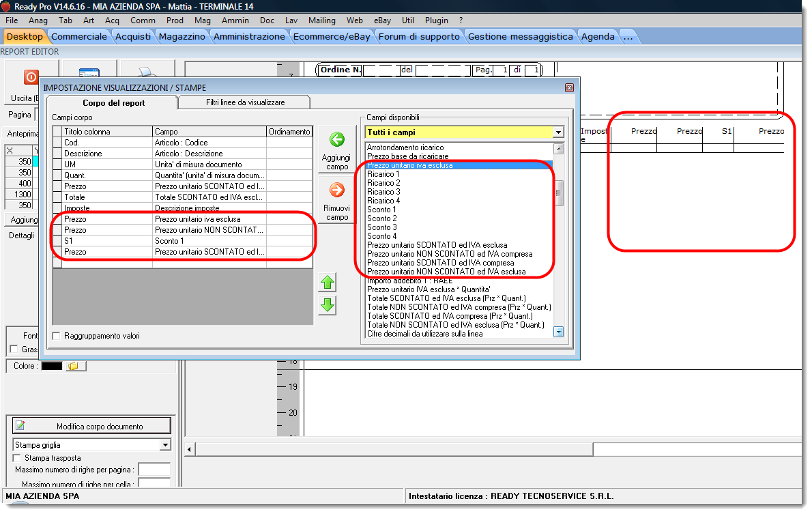This screenshot has height=514, width=812.
Task: Open the Gestione messaggistica tab
Action: point(521,36)
